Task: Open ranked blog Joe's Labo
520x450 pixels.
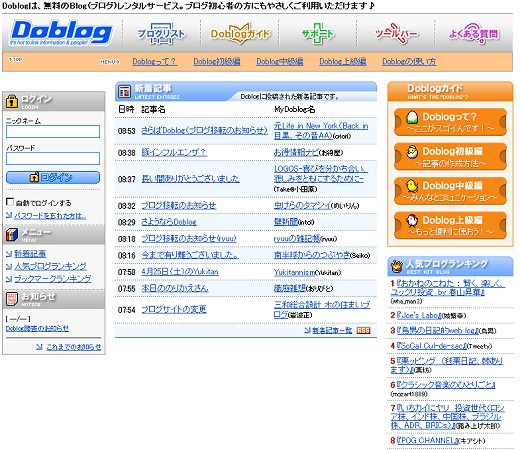Action: point(420,315)
